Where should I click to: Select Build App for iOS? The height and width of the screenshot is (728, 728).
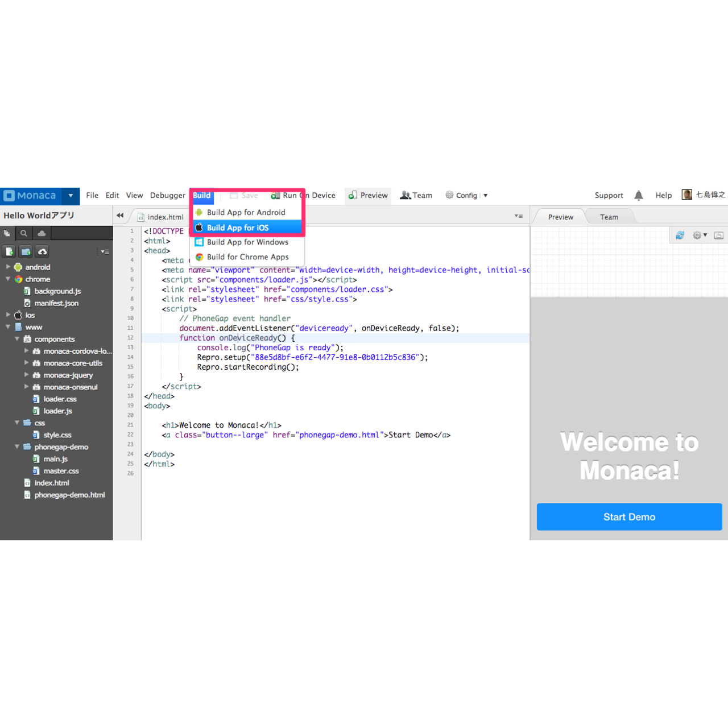(x=238, y=227)
